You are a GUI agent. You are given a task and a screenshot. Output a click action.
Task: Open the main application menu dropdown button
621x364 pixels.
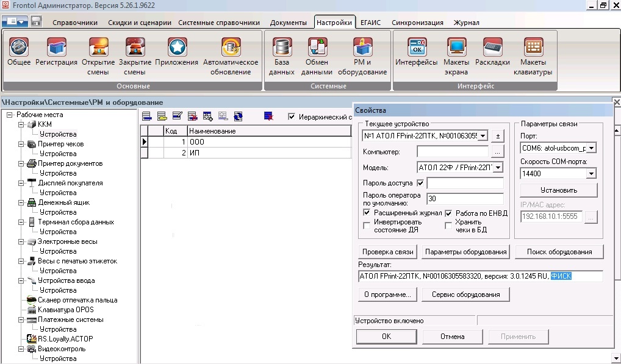[15, 21]
